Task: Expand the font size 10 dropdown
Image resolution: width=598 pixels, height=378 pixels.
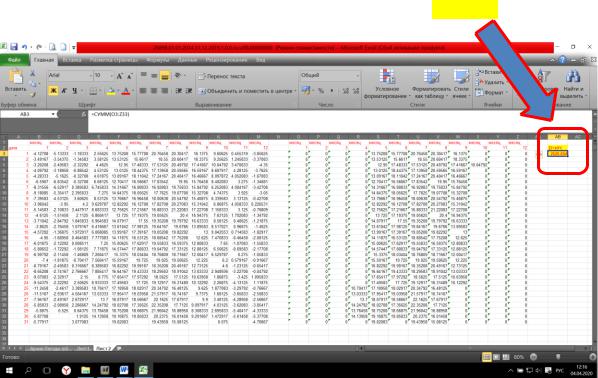Action: [x=112, y=76]
